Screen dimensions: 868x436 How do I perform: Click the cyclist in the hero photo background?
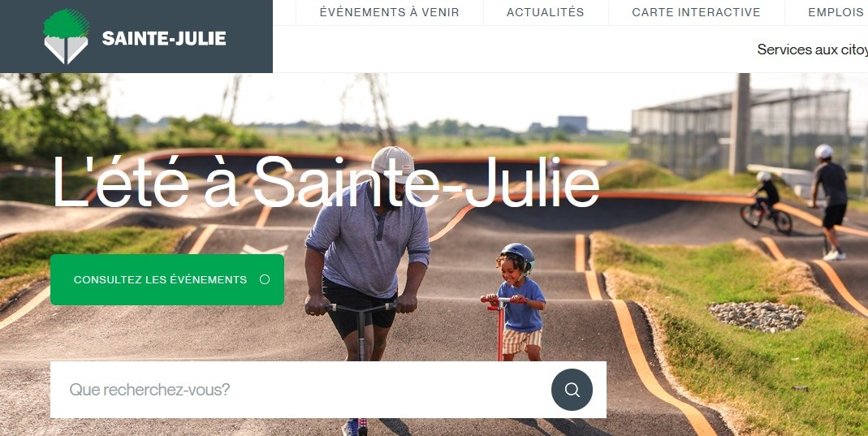tap(767, 203)
